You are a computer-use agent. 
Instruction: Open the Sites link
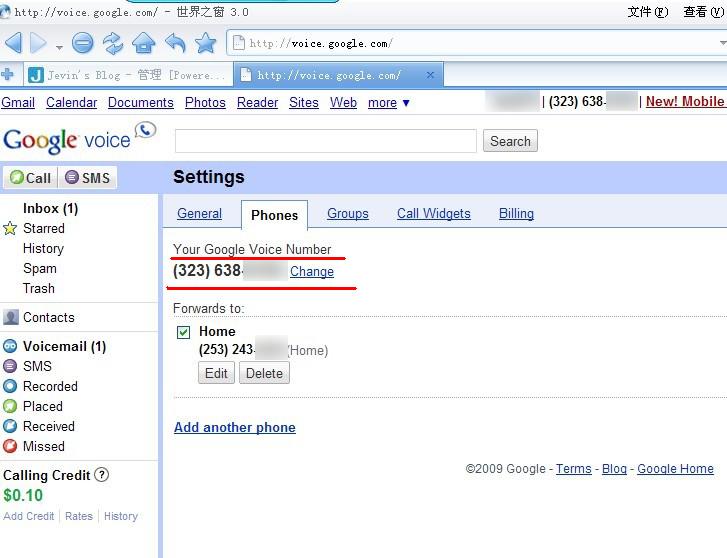tap(304, 103)
